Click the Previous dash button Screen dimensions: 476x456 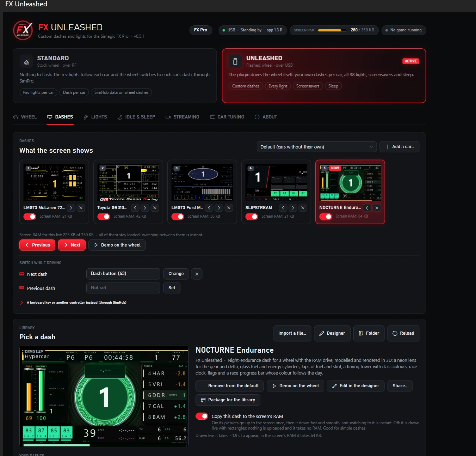pos(37,245)
